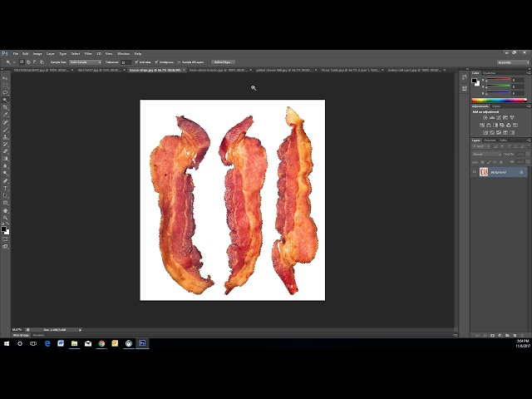
Task: Select the Eyedropper tool
Action: pyautogui.click(x=5, y=115)
